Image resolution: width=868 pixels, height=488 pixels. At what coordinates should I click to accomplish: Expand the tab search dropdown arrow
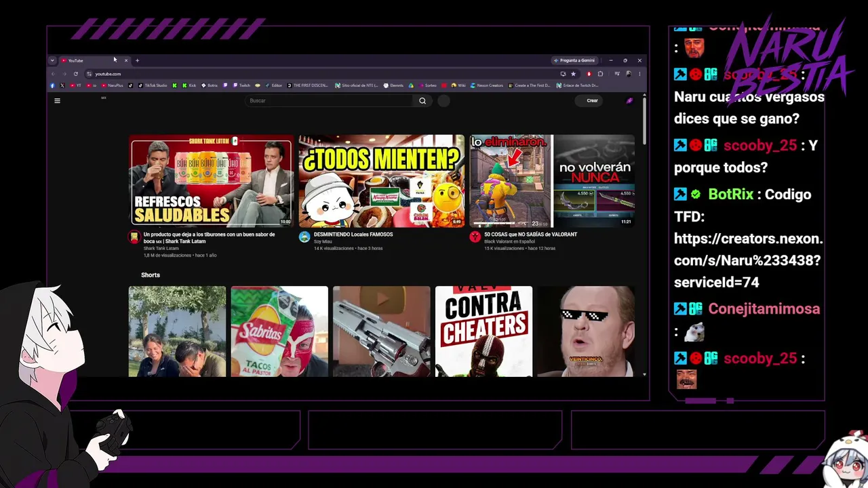coord(52,60)
